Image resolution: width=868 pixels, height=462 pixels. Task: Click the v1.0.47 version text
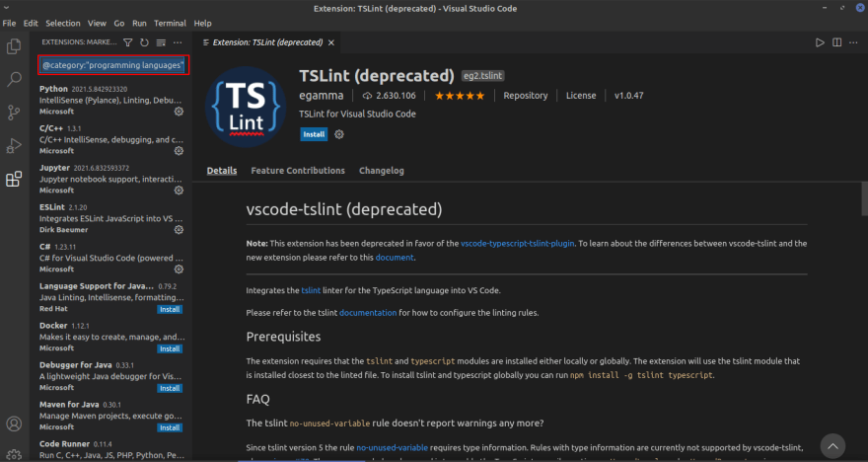(x=629, y=96)
